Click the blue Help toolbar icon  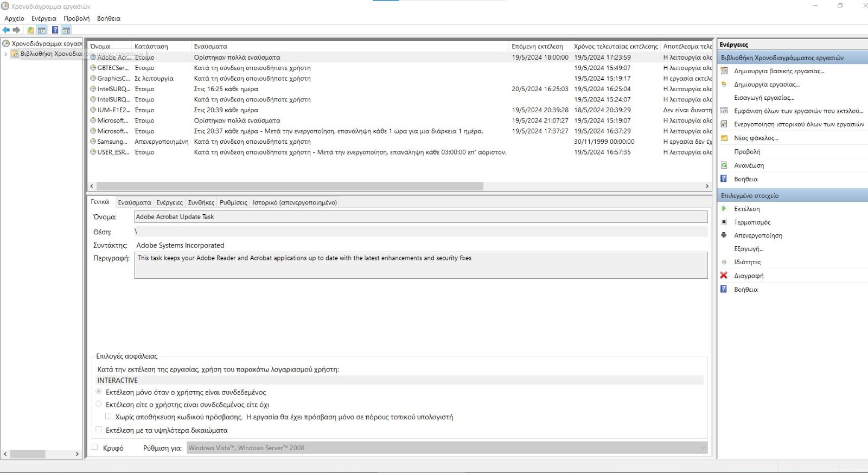click(55, 30)
